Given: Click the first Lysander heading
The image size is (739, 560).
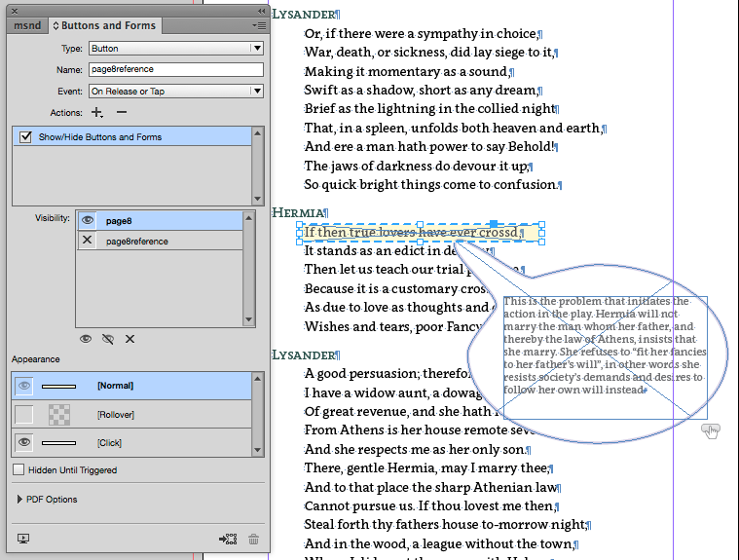Looking at the screenshot, I should (x=306, y=15).
